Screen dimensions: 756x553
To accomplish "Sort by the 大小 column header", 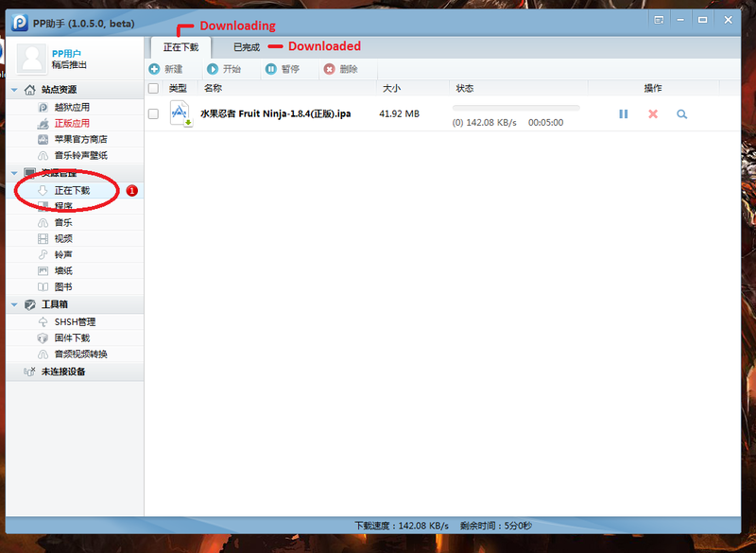I will (x=391, y=88).
